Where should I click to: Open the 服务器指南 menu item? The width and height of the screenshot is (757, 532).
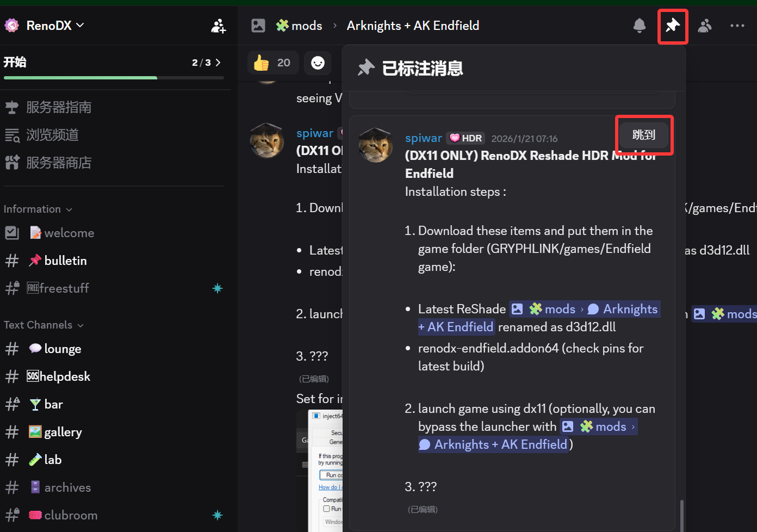(59, 107)
